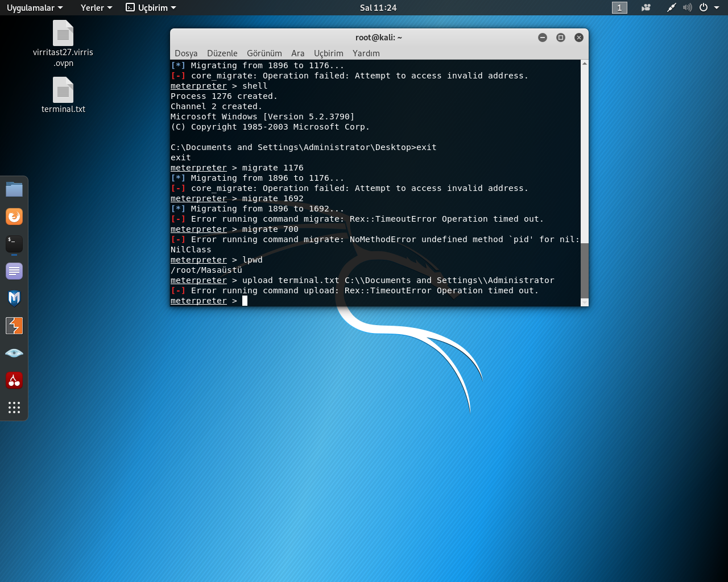Expand the system menu arrow

tap(717, 7)
